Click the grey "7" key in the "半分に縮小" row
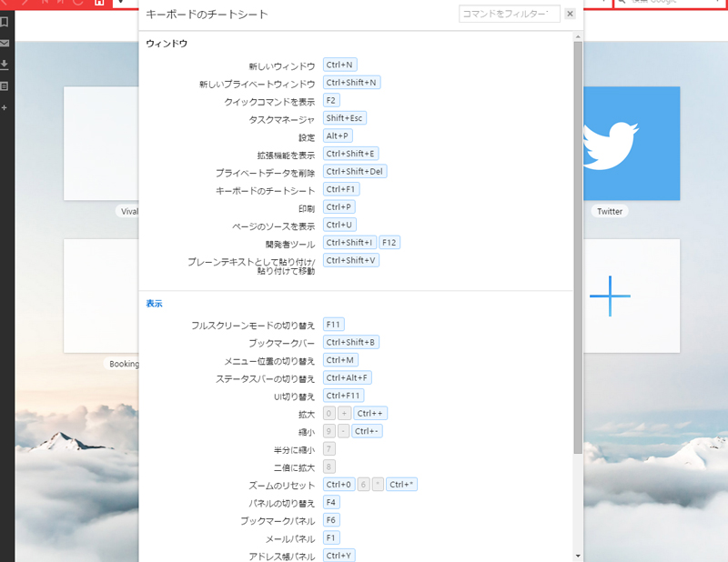The image size is (728, 562). point(329,449)
